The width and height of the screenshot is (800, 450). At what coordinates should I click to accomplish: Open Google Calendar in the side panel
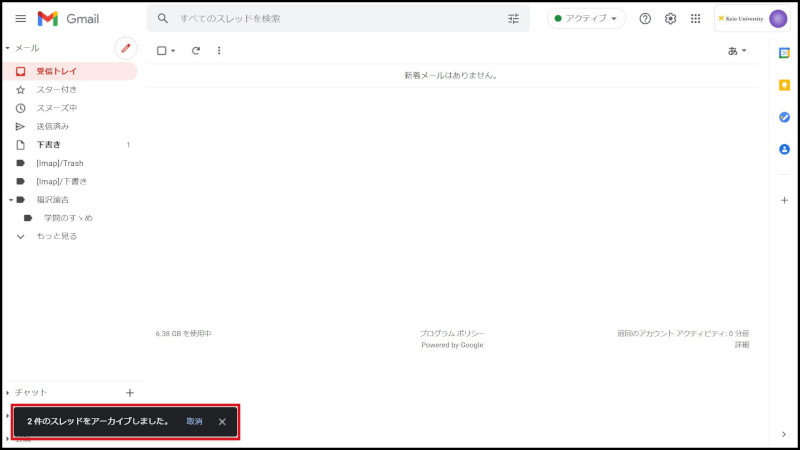[x=784, y=53]
